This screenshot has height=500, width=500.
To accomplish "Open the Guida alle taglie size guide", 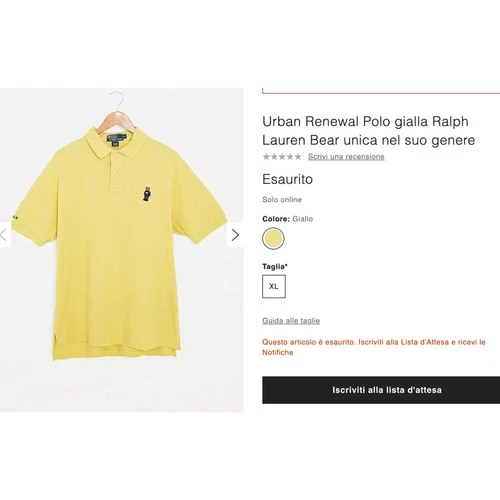I will 291,321.
